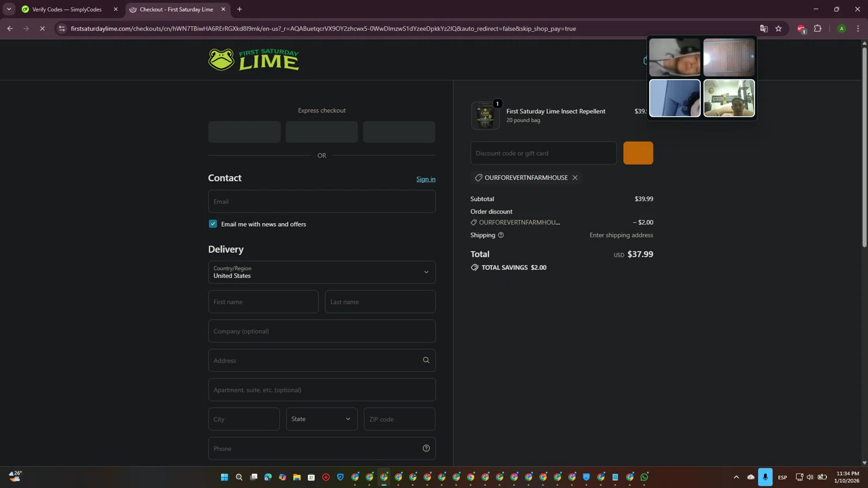This screenshot has width=868, height=488.
Task: Click the discount tag icon beside OURFOREVERTNFARMHOUSE
Action: tap(479, 178)
